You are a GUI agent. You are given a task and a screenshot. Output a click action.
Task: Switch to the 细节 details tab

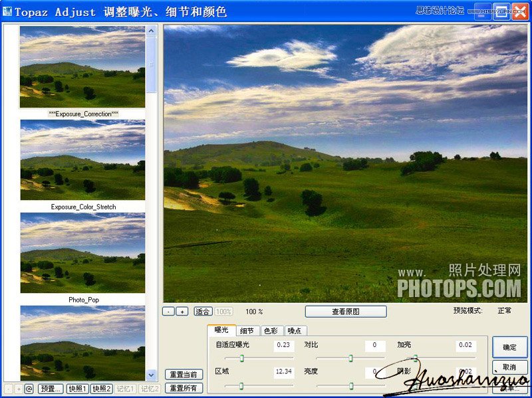(x=247, y=330)
